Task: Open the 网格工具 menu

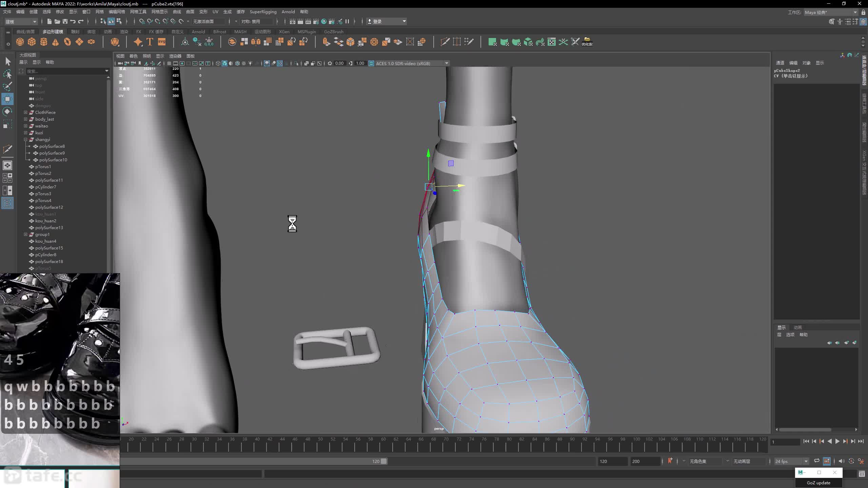Action: (138, 12)
